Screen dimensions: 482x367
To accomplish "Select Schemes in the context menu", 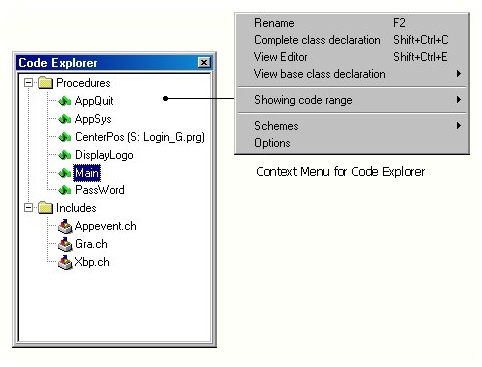I will (352, 126).
